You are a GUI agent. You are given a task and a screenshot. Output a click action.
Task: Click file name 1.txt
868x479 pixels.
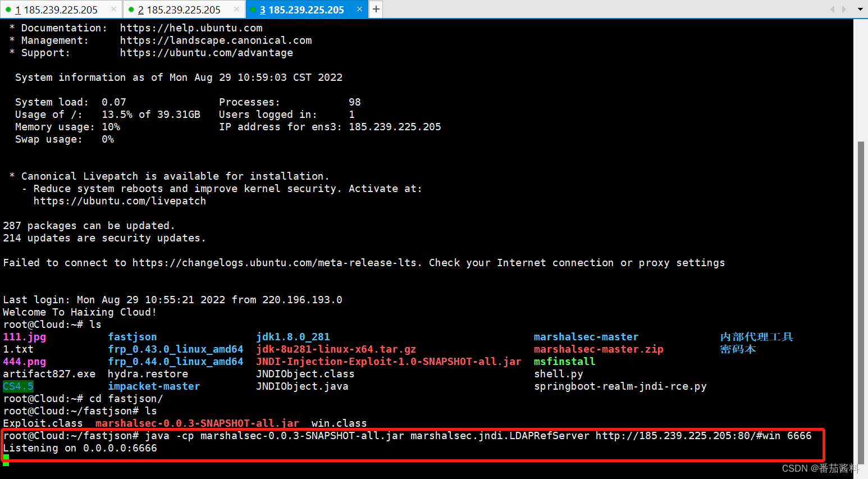click(x=18, y=349)
